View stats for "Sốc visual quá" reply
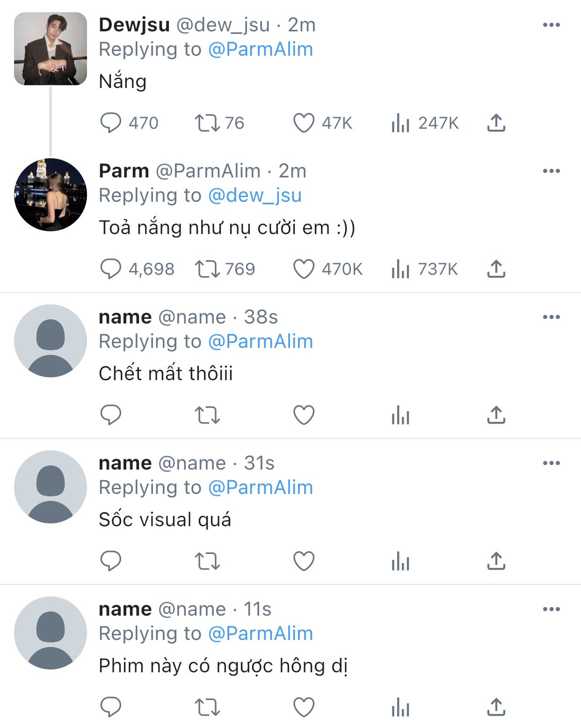Screen dimensions: 581x728 coord(400,561)
